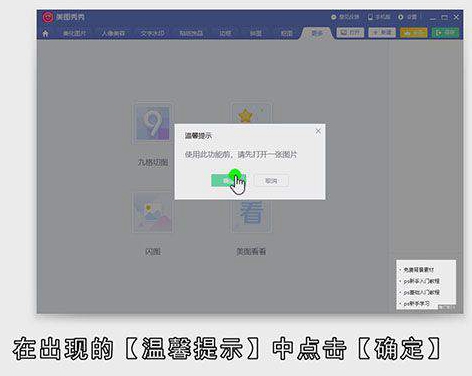Image resolution: width=472 pixels, height=376 pixels.
Task: Switch to the 拼图 tab
Action: coord(256,33)
